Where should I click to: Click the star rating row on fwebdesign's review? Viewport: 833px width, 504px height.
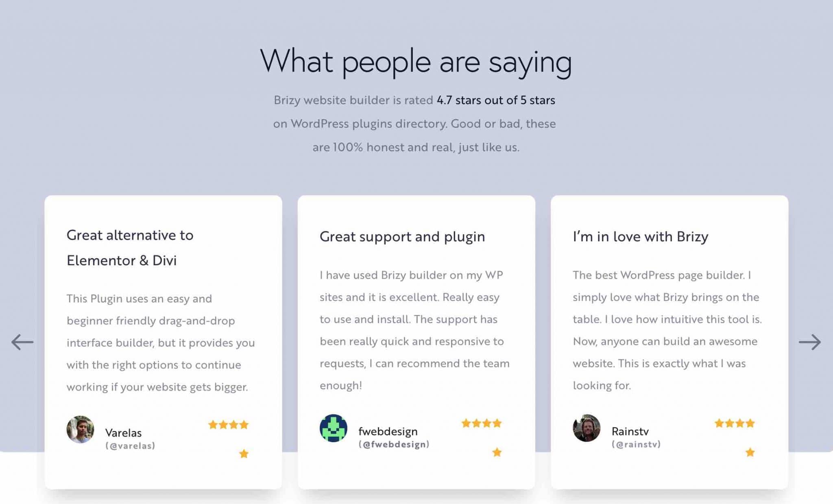(481, 423)
